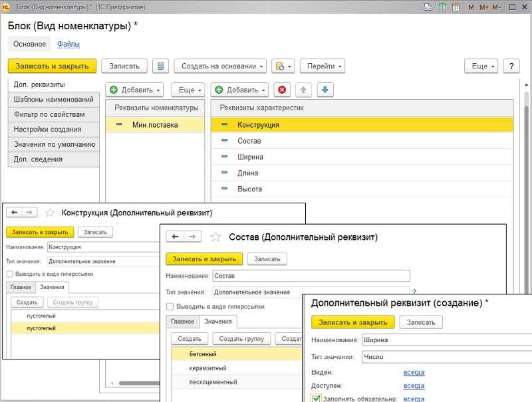Viewport: 532px width, 402px height.
Task: Go back in the Состав window
Action: (175, 237)
